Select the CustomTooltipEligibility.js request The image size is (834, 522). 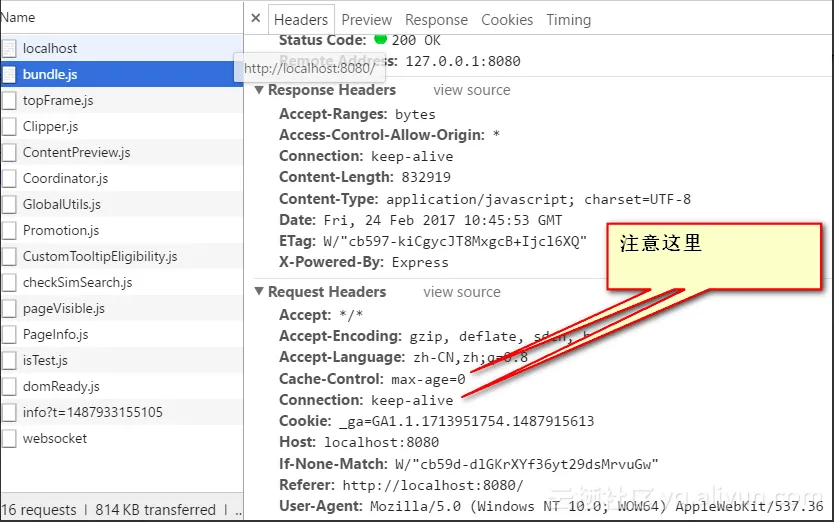click(x=122, y=256)
